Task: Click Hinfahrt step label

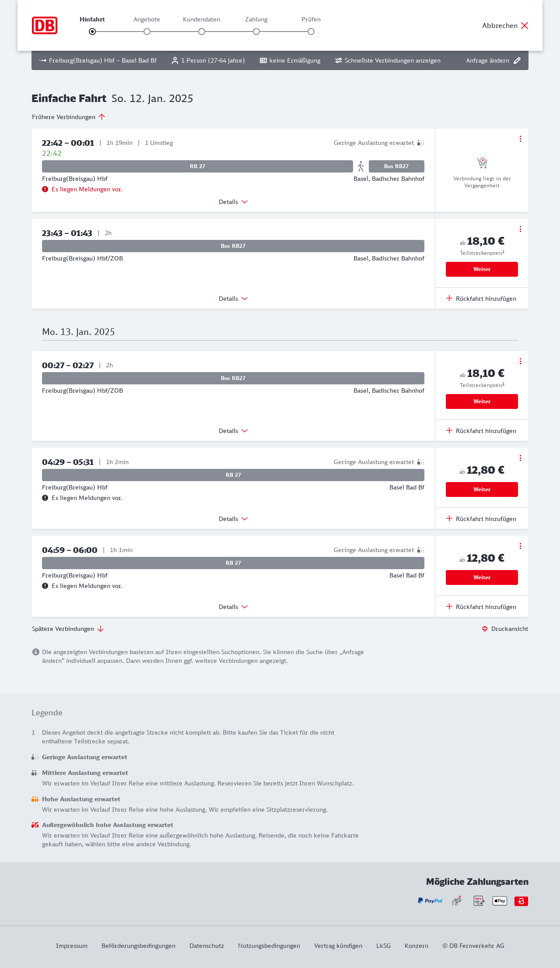Action: click(x=92, y=19)
